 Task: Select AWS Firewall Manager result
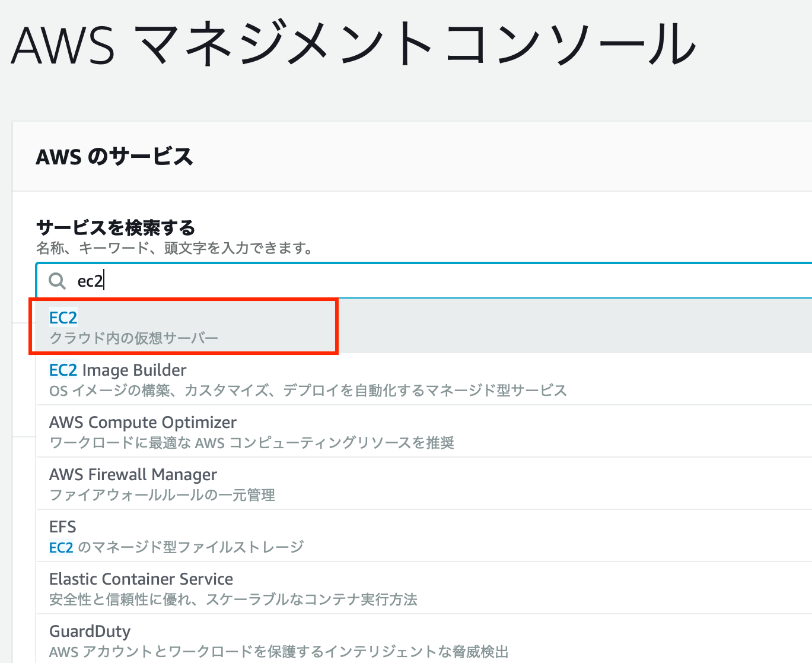(x=424, y=484)
